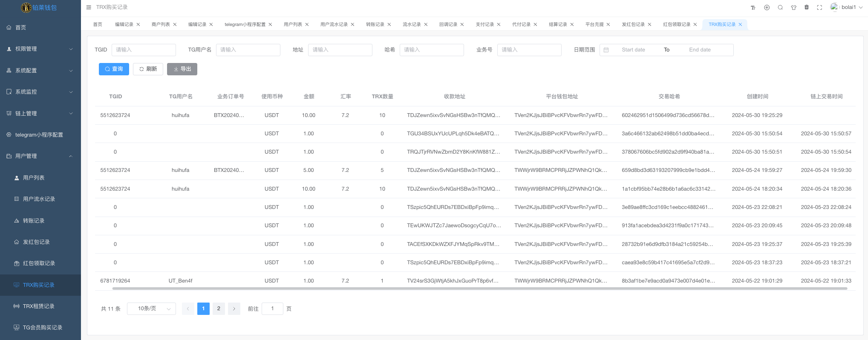
Task: Click the trash can icon in header
Action: (807, 7)
